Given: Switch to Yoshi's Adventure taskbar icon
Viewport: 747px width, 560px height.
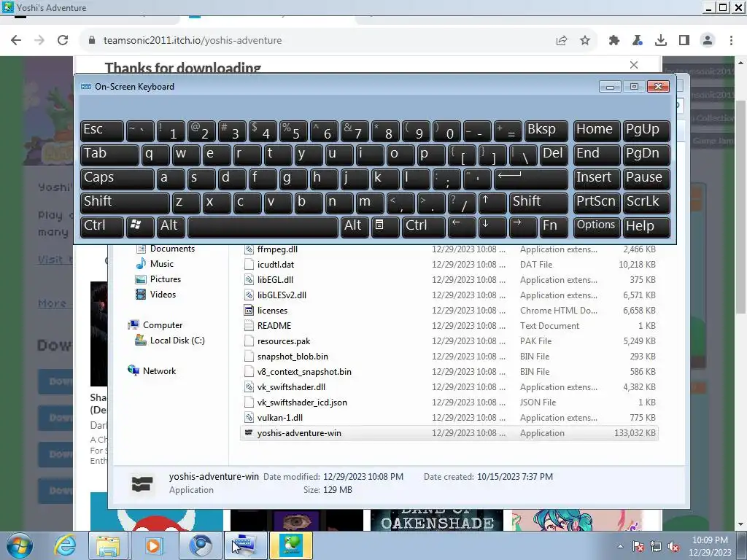Looking at the screenshot, I should [x=292, y=545].
